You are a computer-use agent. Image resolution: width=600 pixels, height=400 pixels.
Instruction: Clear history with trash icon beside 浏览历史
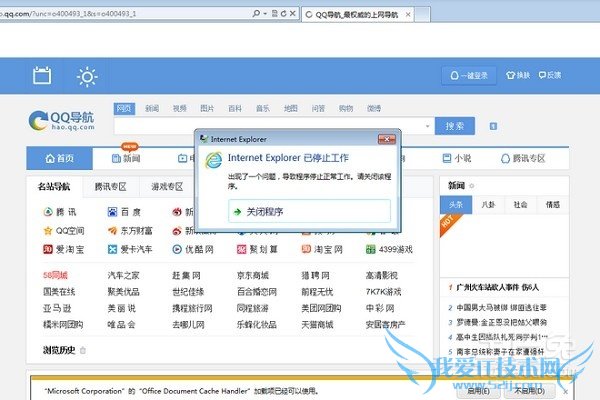click(83, 350)
